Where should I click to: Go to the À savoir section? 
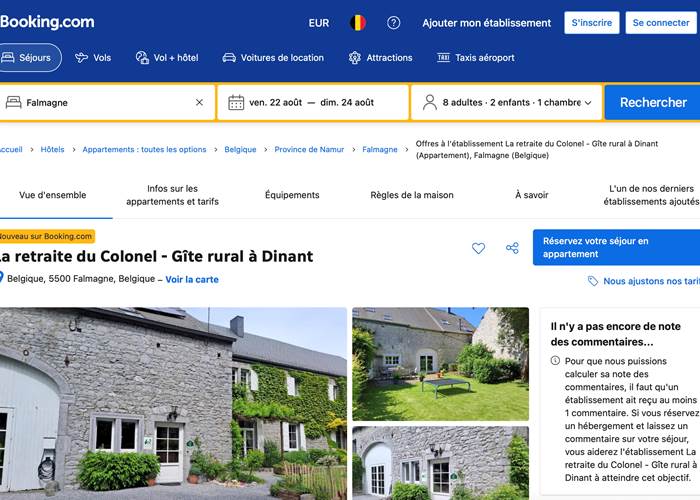pos(531,195)
